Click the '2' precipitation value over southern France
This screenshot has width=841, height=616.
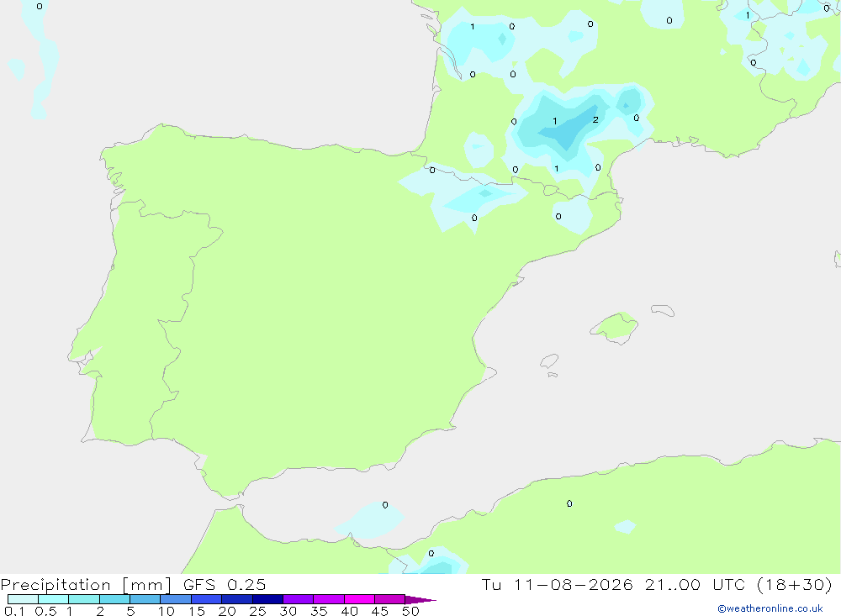(595, 119)
